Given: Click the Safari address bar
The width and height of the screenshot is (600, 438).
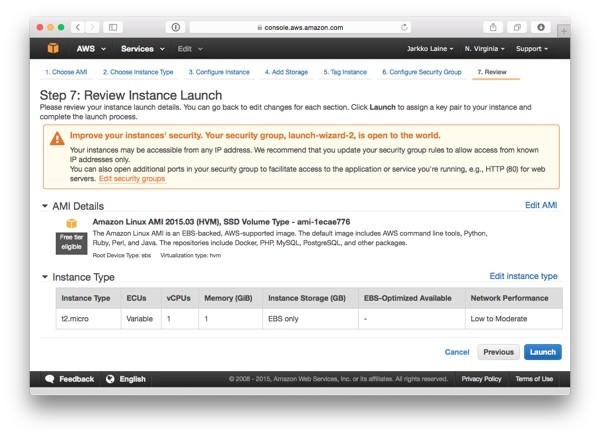Looking at the screenshot, I should point(300,27).
